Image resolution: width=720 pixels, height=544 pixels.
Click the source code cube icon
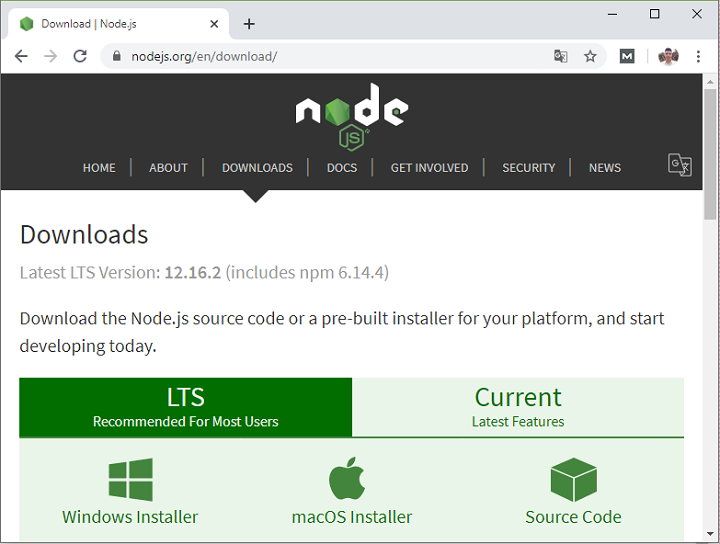coord(574,479)
